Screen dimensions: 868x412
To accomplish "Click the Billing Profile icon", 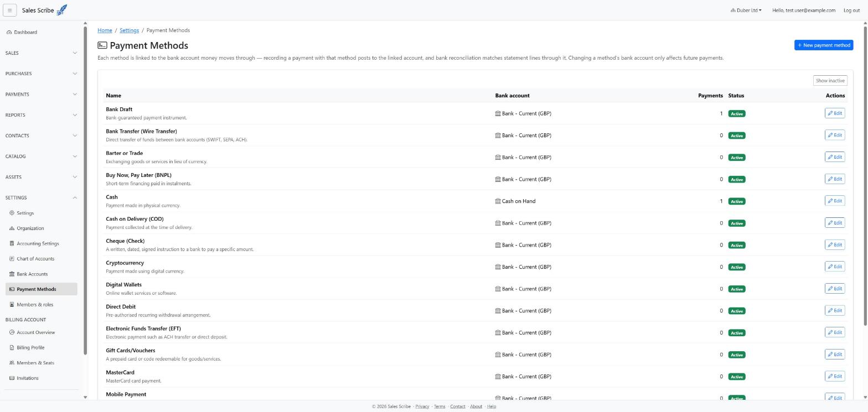I will pos(12,348).
